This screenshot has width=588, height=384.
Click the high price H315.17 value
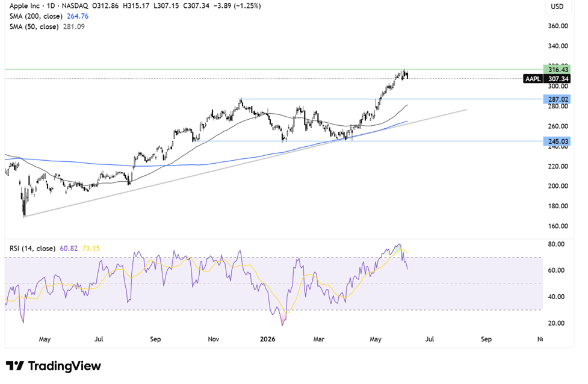tap(136, 6)
